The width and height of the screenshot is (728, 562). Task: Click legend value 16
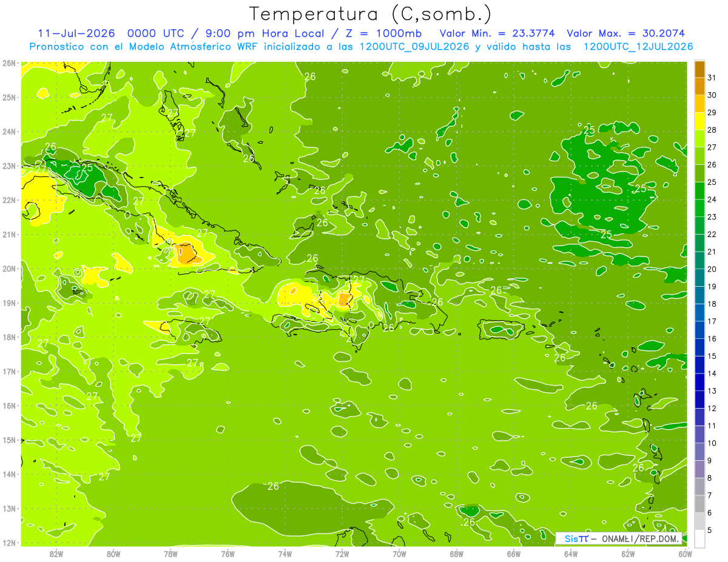click(712, 338)
